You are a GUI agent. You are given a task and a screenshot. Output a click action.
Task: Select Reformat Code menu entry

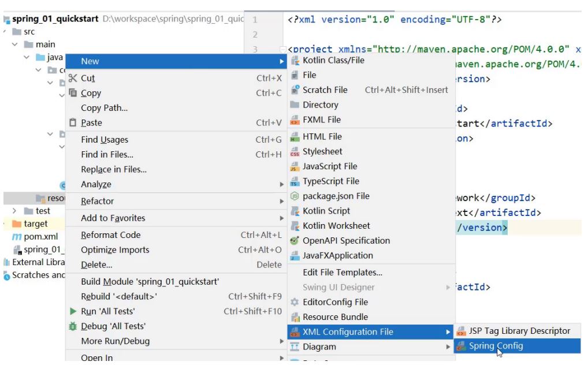(111, 235)
